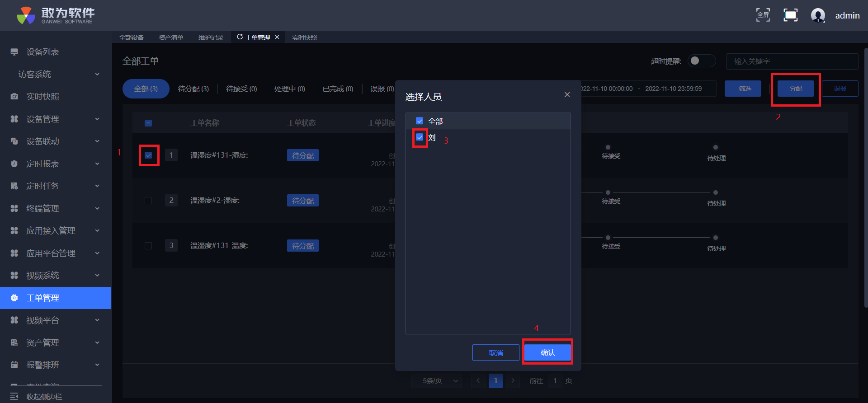
Task: Click the screen-fit icon beside the admin avatar
Action: [x=790, y=15]
